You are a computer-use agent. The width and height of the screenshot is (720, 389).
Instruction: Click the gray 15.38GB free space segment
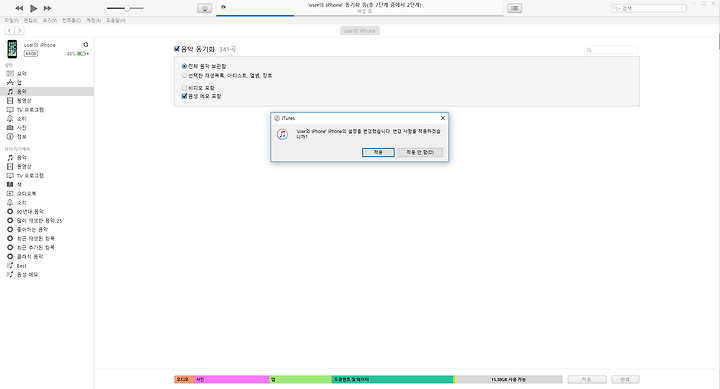click(508, 379)
